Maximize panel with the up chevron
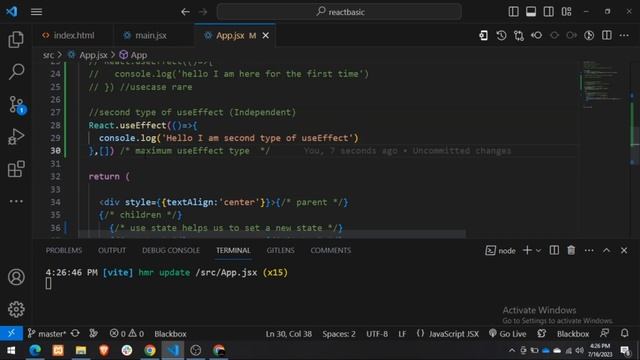 (x=607, y=251)
